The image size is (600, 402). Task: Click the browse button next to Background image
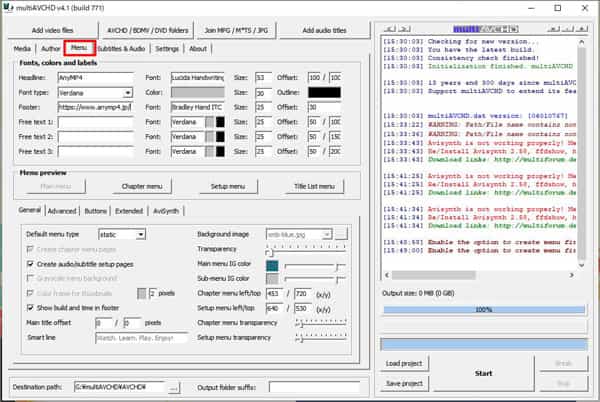click(x=341, y=233)
